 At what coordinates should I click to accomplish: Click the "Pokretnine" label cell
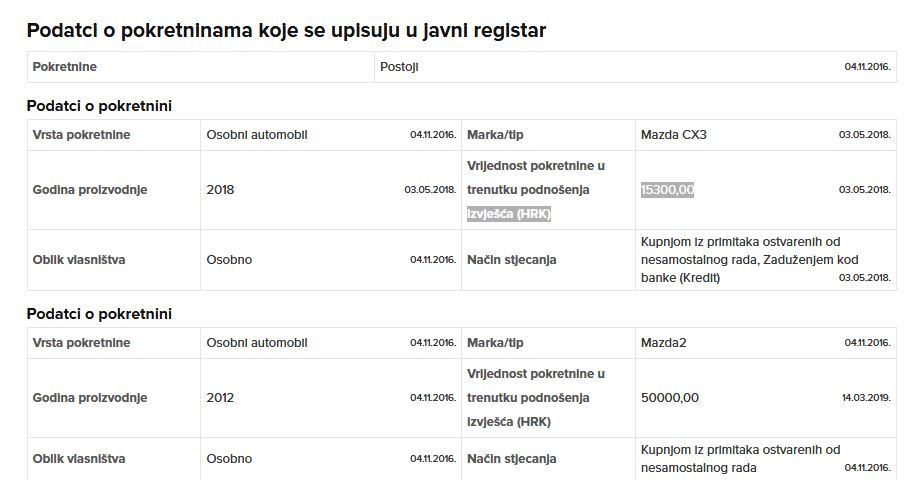65,67
